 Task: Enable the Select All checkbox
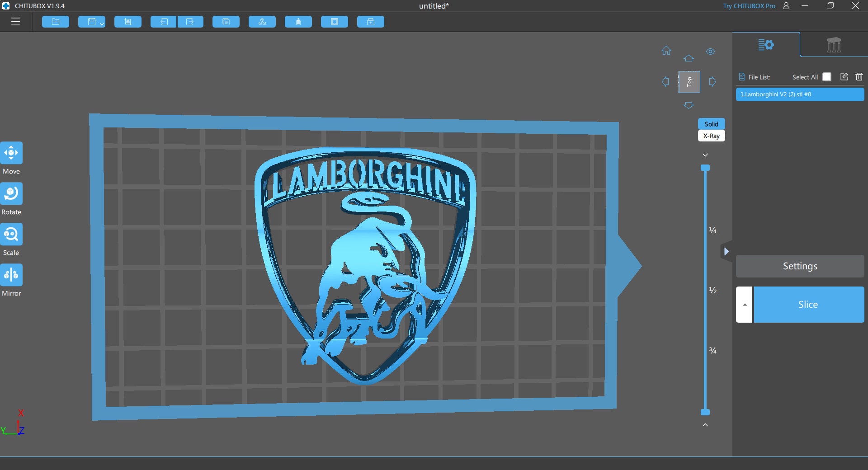pyautogui.click(x=827, y=77)
